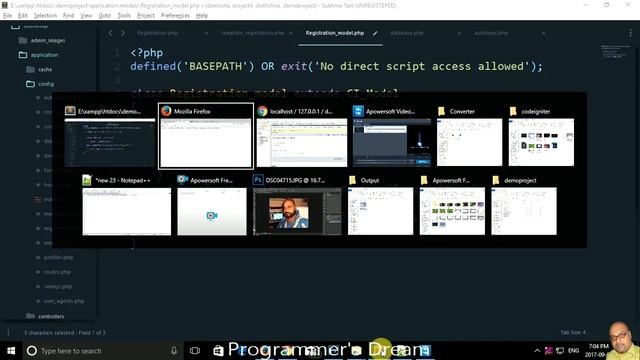Click the Apowersoft Video icon in switcher
Image resolution: width=640 pixels, height=360 pixels.
click(358, 111)
